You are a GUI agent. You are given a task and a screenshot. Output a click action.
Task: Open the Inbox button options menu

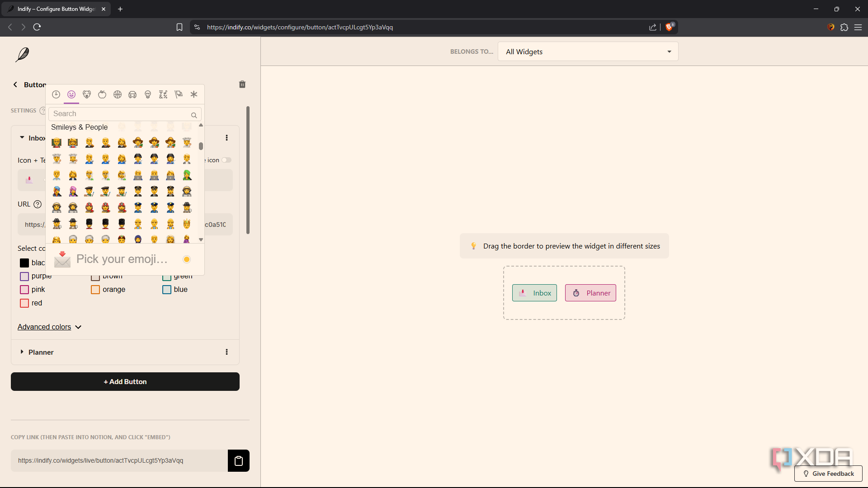(226, 138)
